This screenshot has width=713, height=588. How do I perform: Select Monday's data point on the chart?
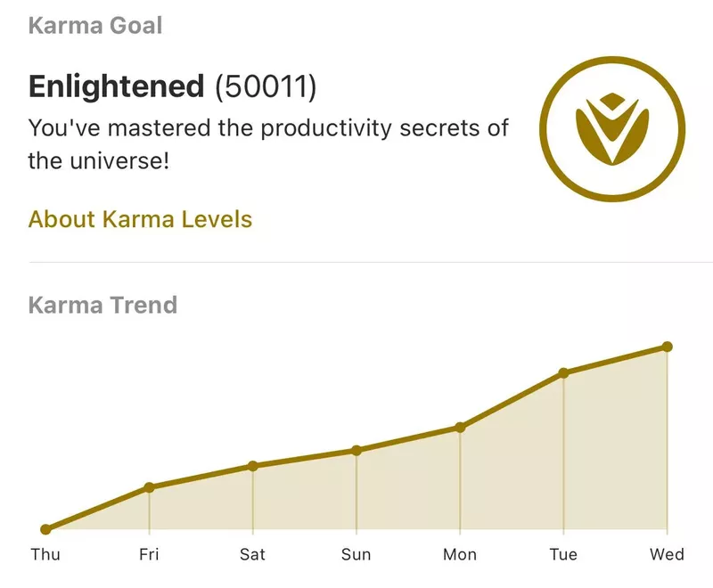(460, 427)
